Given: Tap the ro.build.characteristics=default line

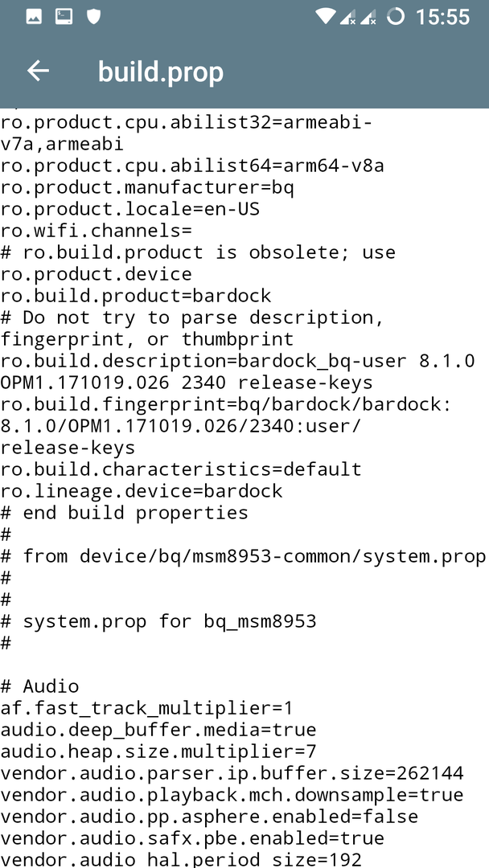Looking at the screenshot, I should [181, 469].
